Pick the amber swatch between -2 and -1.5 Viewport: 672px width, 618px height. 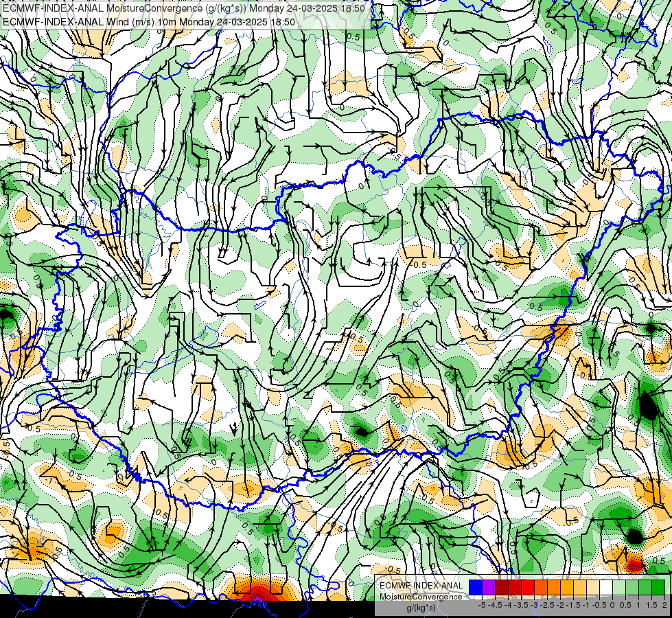point(567,588)
